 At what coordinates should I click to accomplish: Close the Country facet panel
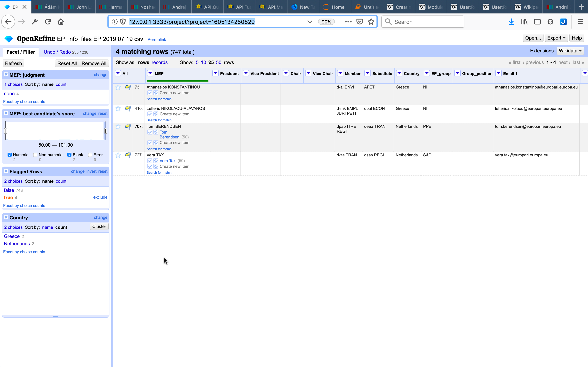(6, 217)
